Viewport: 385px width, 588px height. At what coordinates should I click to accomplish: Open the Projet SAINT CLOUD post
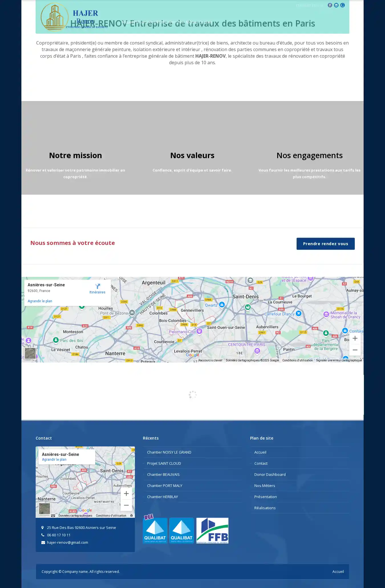[164, 463]
